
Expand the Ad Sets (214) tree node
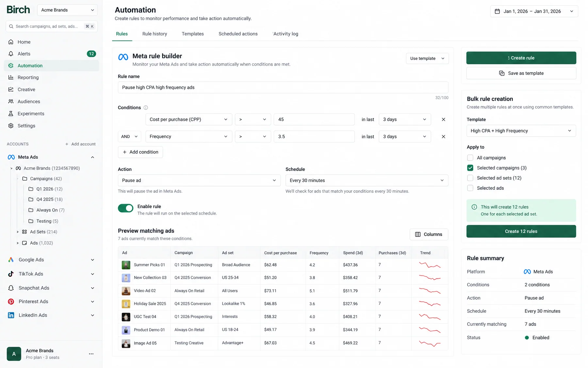18,232
